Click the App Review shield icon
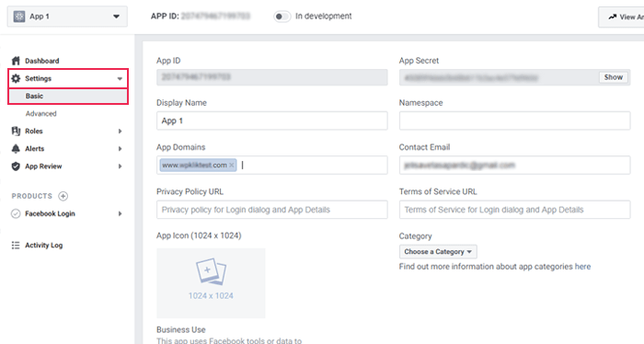644x344 pixels. point(16,166)
